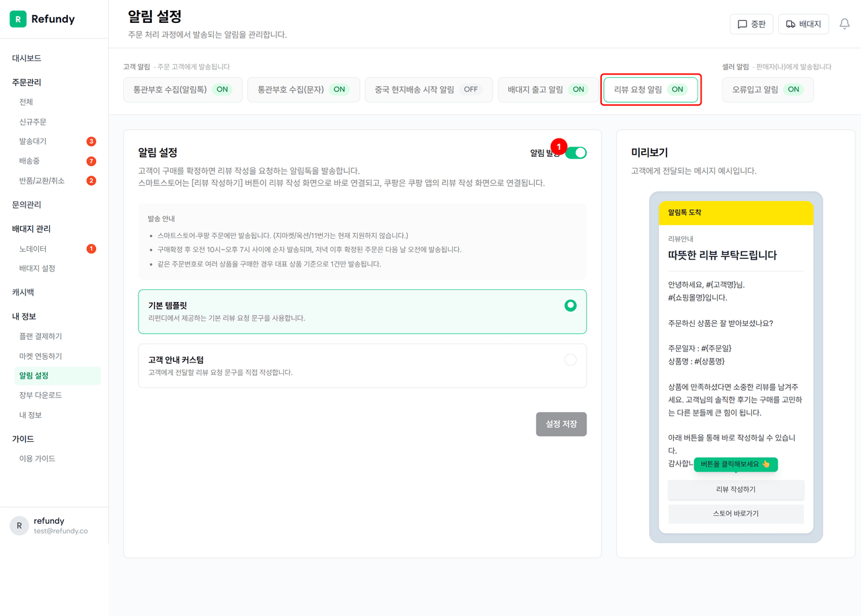Open 마켓 연동하기 in the sidebar
861x616 pixels.
coord(40,356)
